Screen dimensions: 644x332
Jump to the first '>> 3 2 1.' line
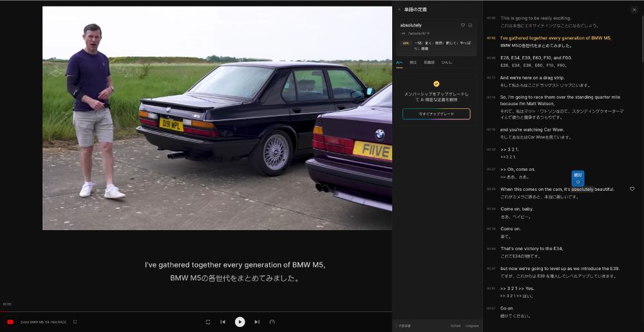[x=509, y=150]
